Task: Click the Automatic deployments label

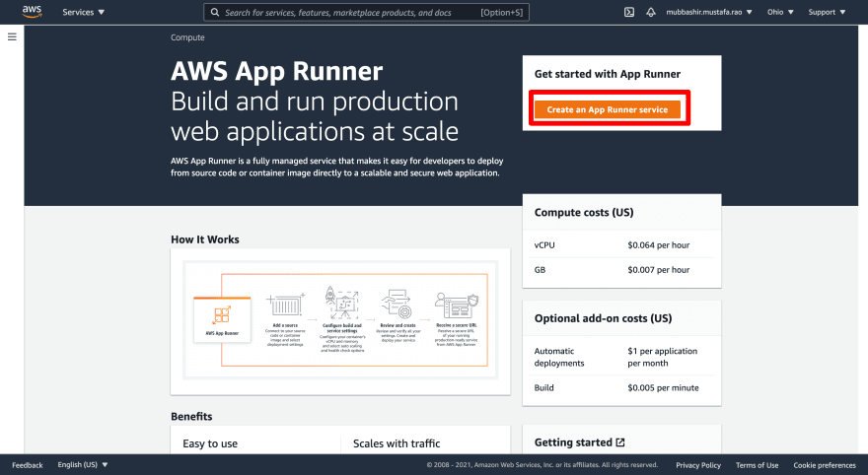Action: (559, 357)
